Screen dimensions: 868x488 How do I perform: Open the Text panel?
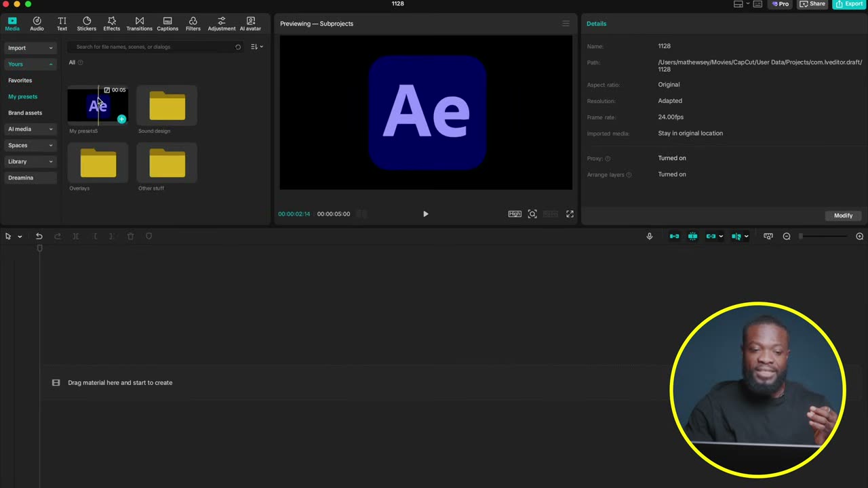tap(62, 24)
